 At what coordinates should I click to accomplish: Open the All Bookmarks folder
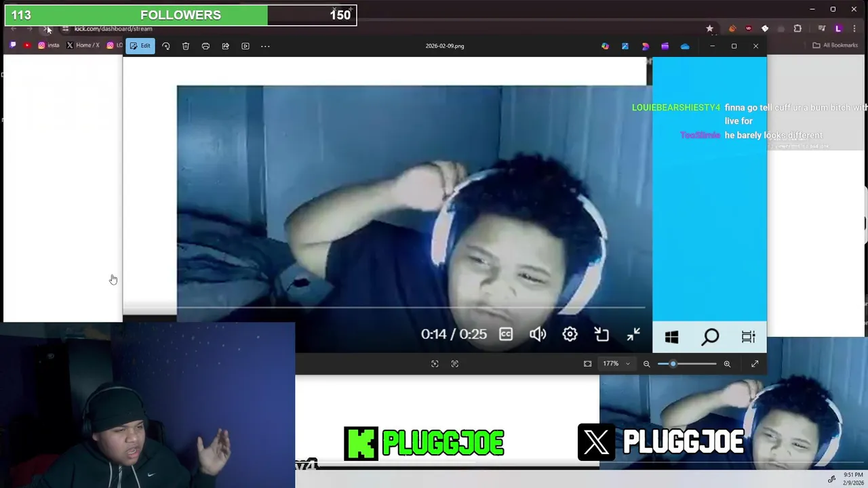[835, 45]
